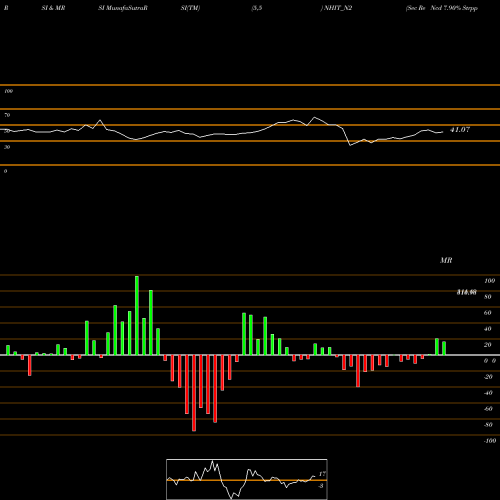Click the RSI axis label 70
This screenshot has width=500, height=500.
coord(7,115)
